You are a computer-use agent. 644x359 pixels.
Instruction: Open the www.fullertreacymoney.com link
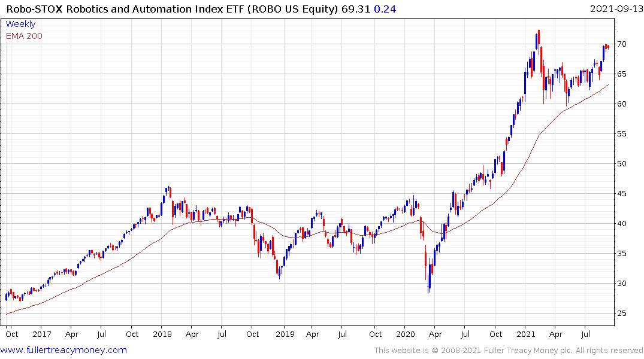coord(64,350)
